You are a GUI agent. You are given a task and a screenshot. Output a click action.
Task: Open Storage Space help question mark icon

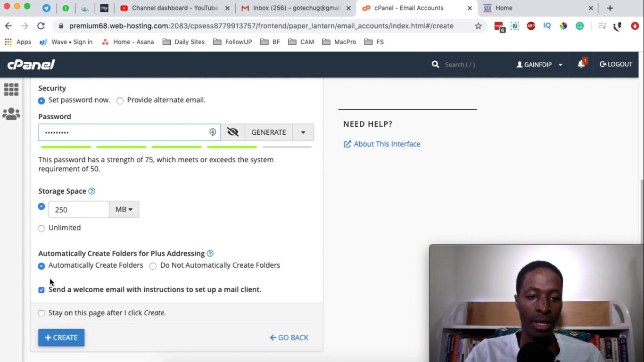[x=91, y=191]
